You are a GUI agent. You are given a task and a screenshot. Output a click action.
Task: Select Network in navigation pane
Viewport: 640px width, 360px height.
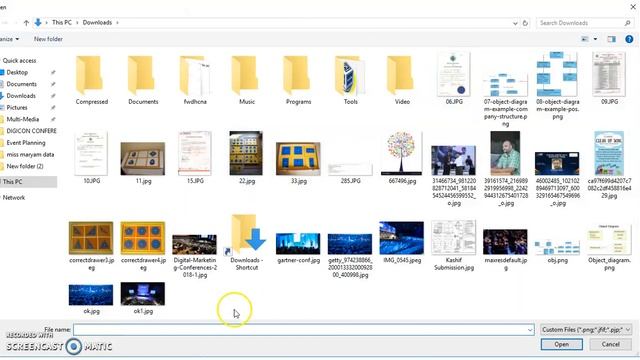click(14, 198)
